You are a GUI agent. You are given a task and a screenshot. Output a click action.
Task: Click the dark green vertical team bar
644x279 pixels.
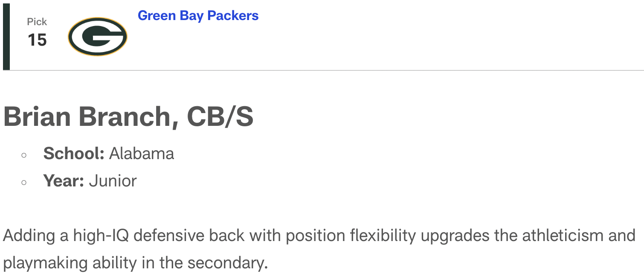(6, 37)
